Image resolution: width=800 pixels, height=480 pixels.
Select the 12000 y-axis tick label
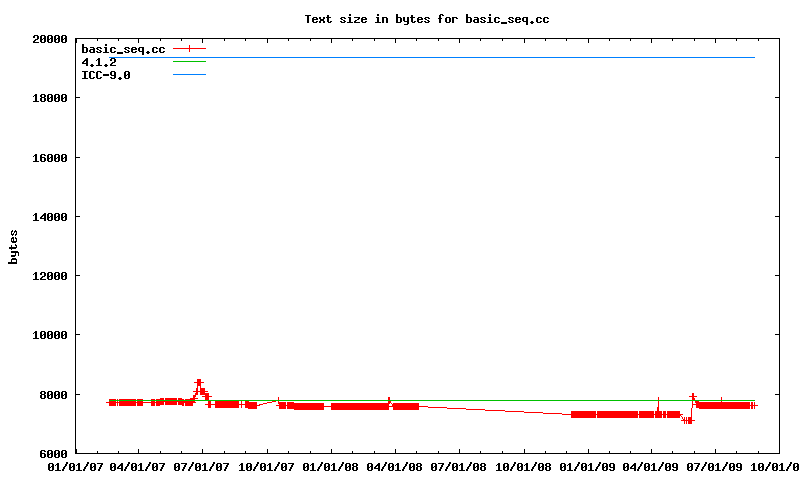coord(48,276)
